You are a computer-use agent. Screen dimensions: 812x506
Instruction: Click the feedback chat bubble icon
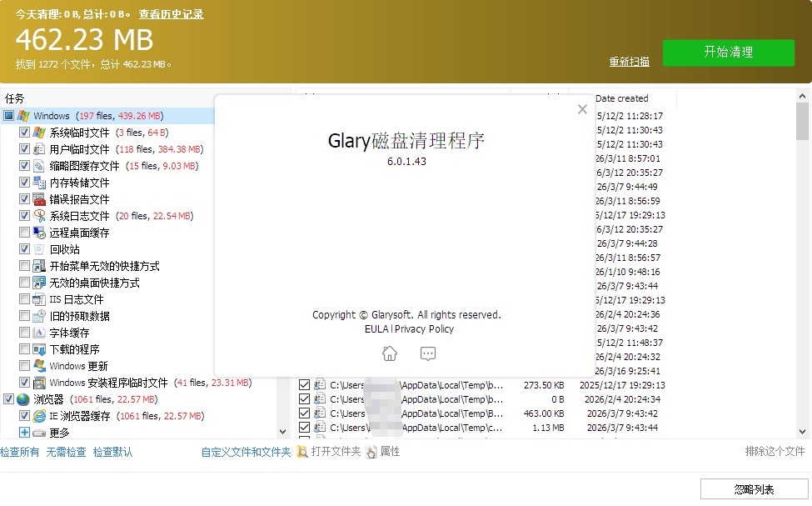pyautogui.click(x=428, y=353)
